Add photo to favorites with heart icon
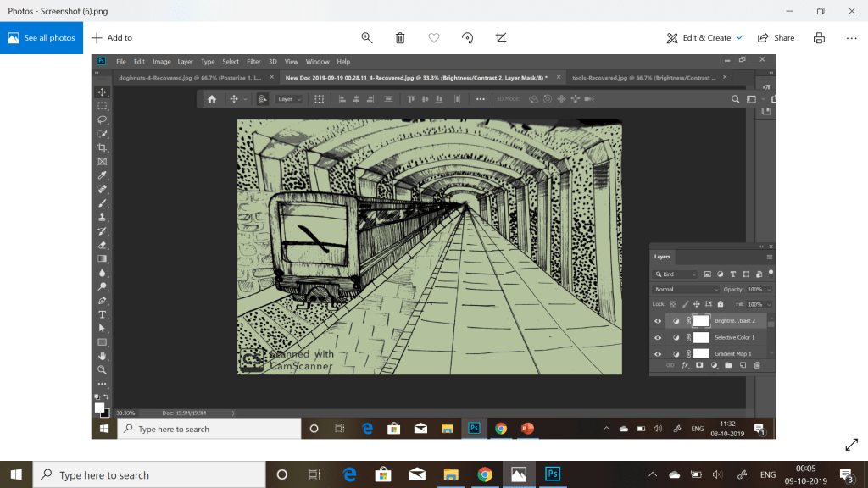868x488 pixels. (434, 37)
